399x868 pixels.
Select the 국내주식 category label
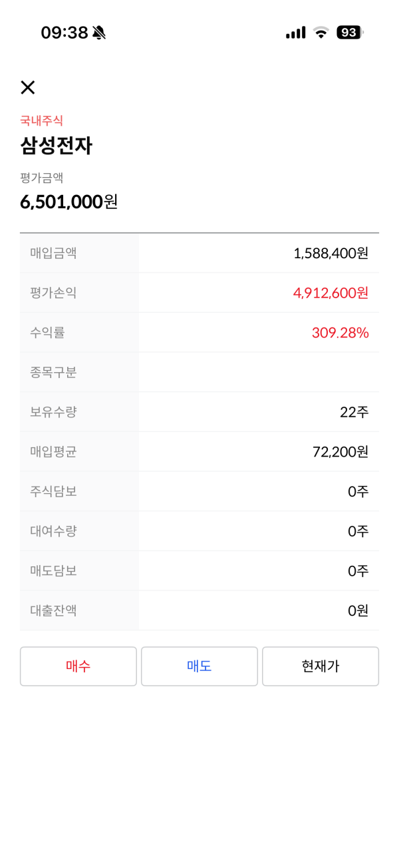pyautogui.click(x=41, y=120)
